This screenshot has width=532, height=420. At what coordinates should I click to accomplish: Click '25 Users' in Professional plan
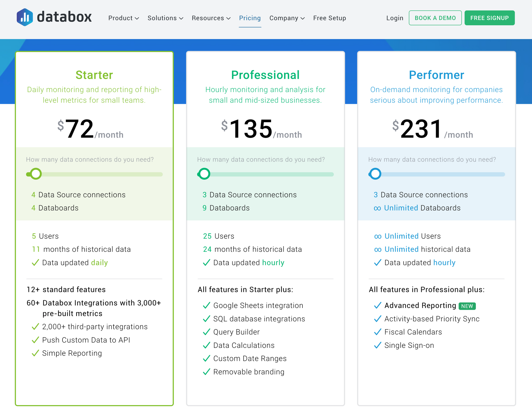(219, 236)
